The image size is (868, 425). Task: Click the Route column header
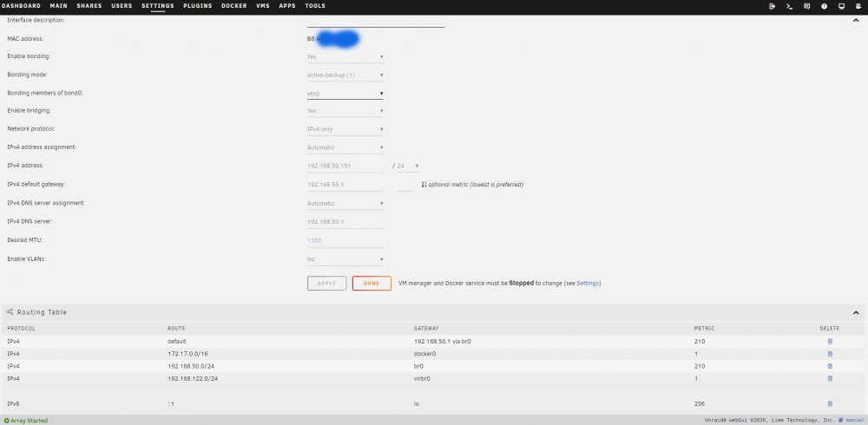click(x=176, y=328)
